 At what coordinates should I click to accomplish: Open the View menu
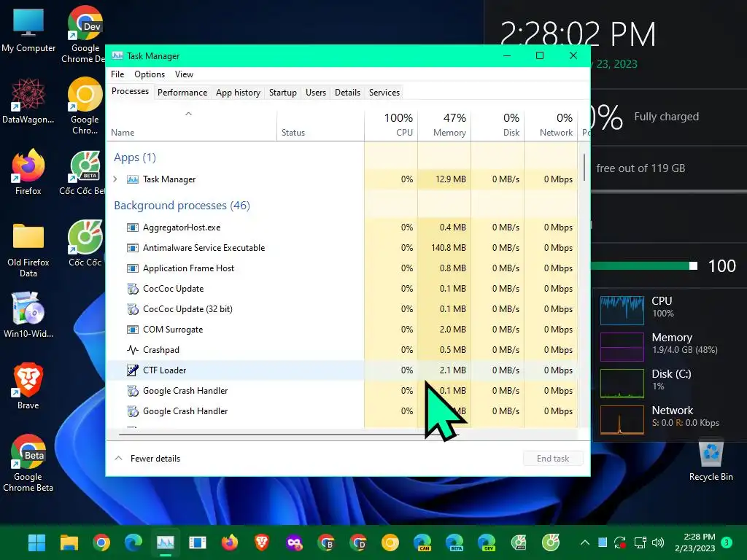click(184, 74)
